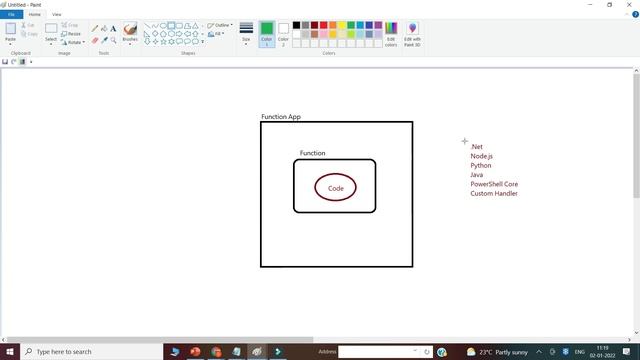Open the notification center icon

627,351
